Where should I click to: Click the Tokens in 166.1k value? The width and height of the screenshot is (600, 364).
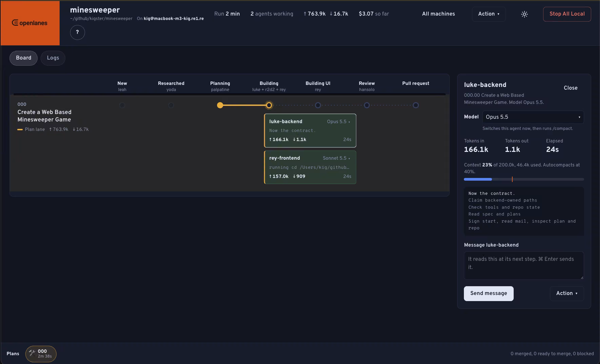pos(476,150)
